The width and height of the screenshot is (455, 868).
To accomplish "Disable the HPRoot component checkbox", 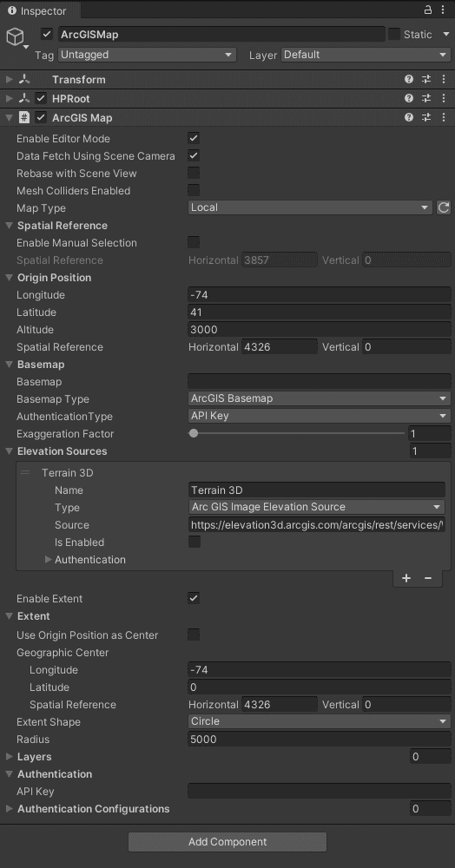I will 41,99.
